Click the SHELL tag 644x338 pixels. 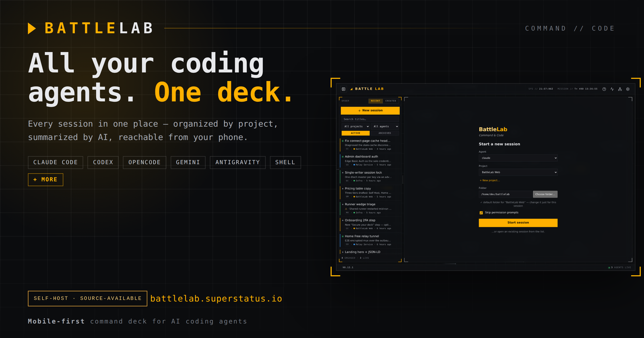click(285, 162)
